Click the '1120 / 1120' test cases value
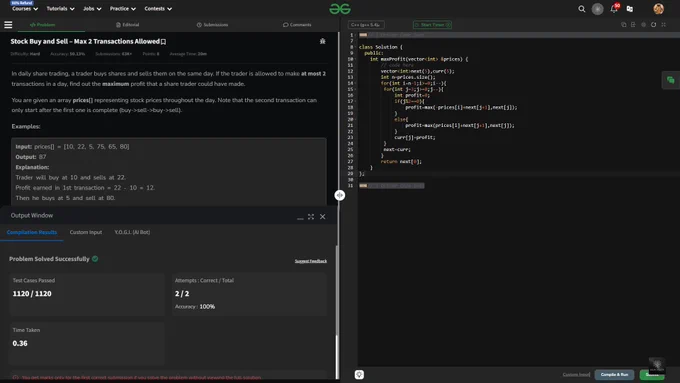This screenshot has width=680, height=383. (x=32, y=294)
